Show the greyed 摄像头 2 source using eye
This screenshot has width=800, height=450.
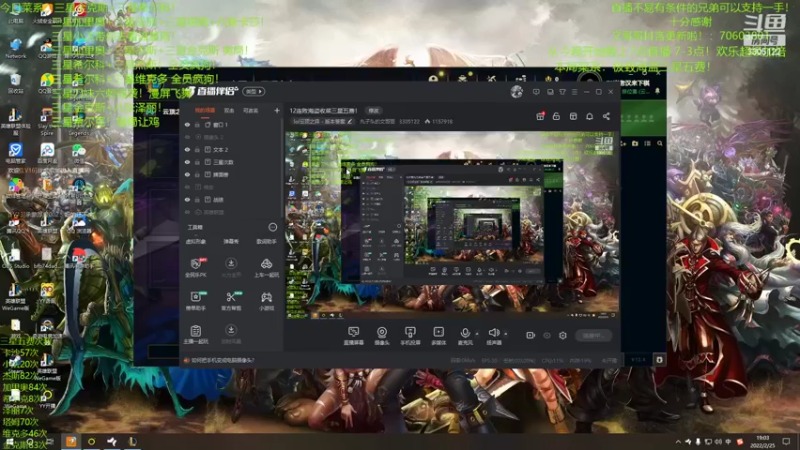click(187, 137)
